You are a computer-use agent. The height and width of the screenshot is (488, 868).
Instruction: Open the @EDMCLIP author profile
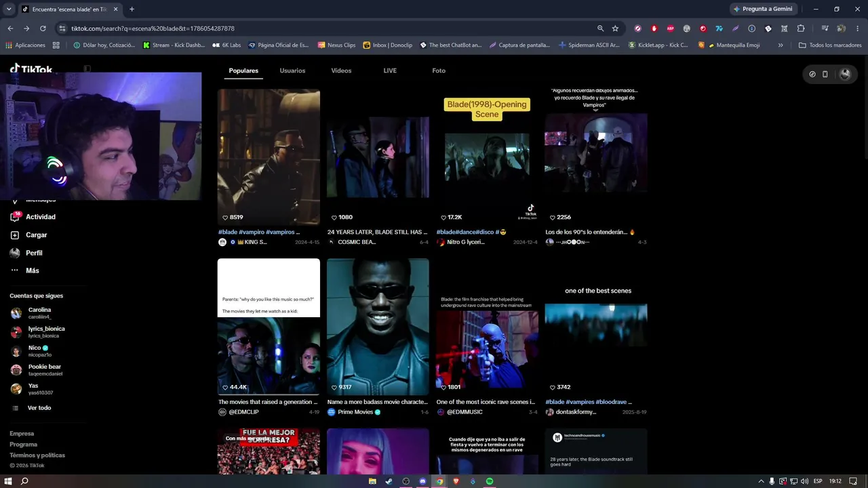238,412
